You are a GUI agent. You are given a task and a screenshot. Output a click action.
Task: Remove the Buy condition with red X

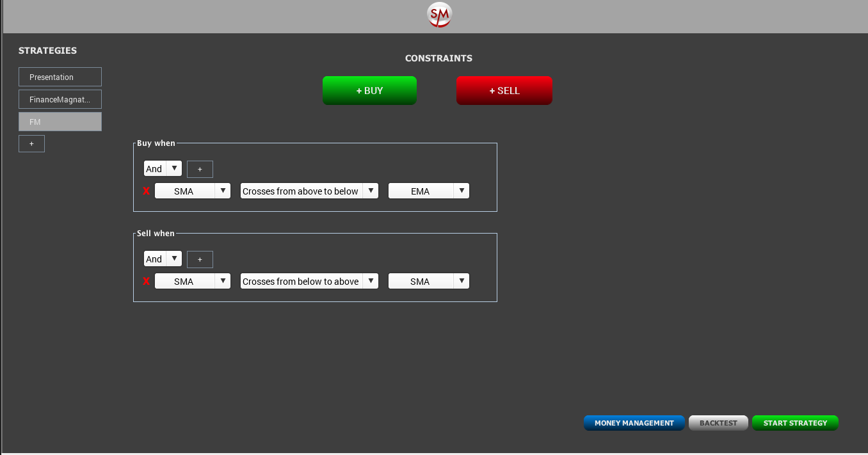(147, 191)
